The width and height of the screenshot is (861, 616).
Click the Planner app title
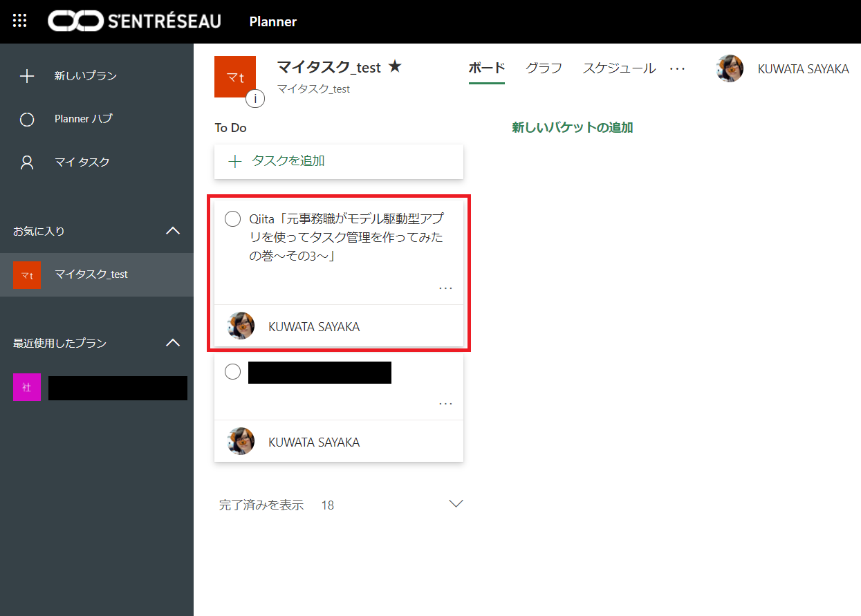273,21
